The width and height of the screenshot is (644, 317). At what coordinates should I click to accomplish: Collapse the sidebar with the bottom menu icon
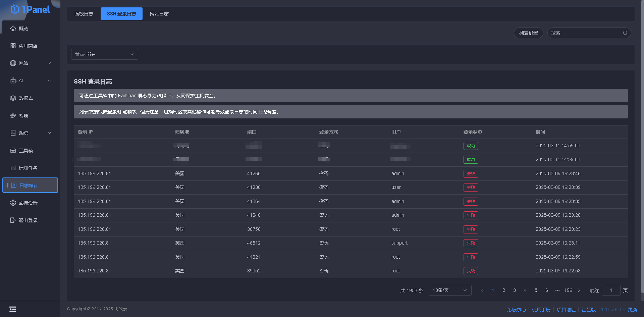point(13,309)
